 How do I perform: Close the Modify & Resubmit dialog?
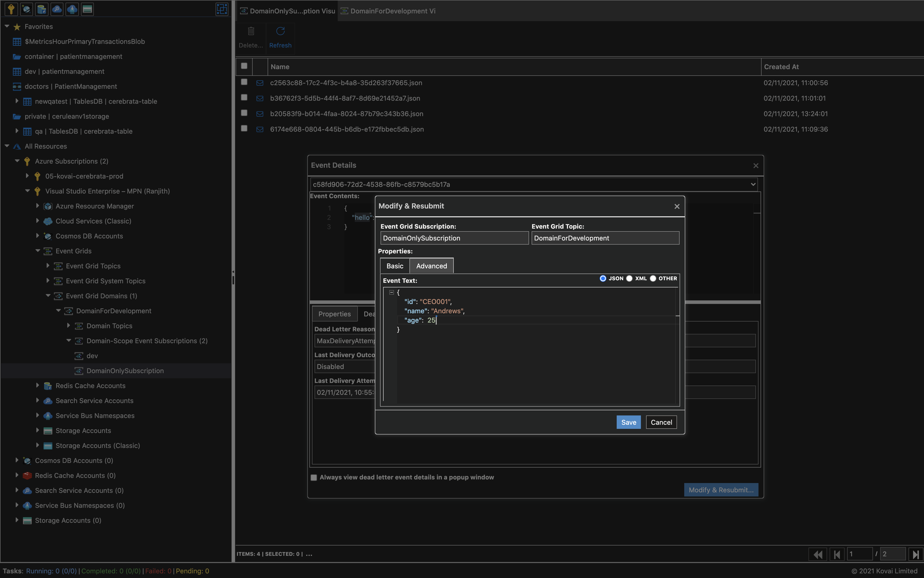(x=677, y=206)
